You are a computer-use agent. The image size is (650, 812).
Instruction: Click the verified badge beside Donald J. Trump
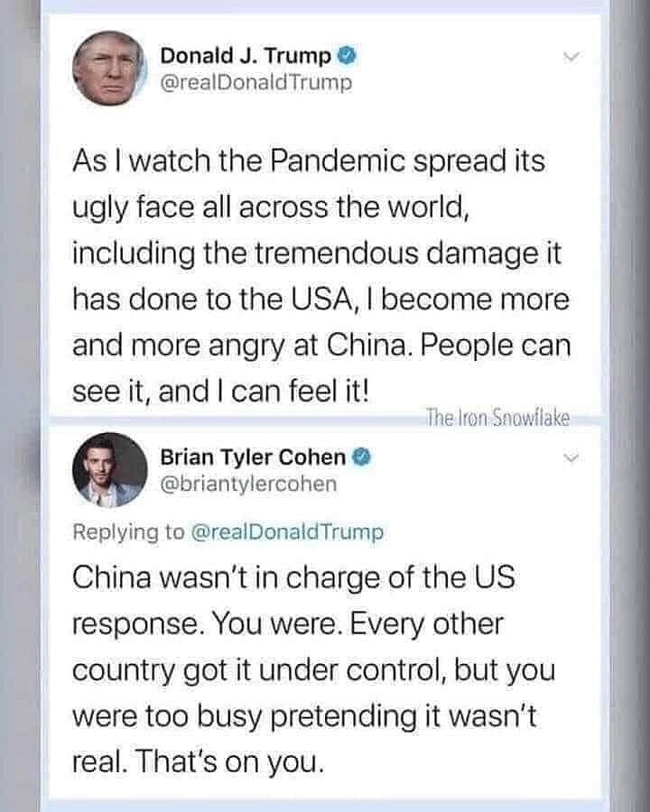[x=348, y=55]
